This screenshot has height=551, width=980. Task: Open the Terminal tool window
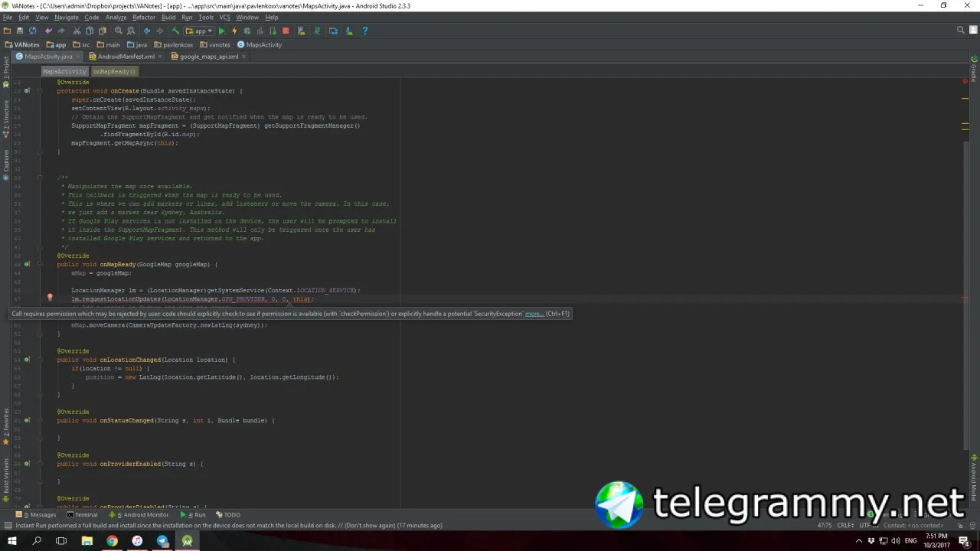[81, 515]
